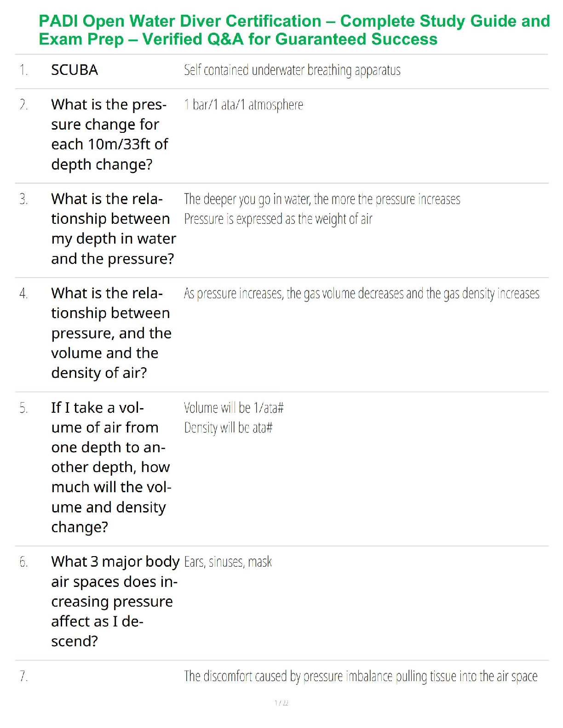Click the question about 10m/33ft pressure change
Screen dimensions: 563x728
coord(109,134)
